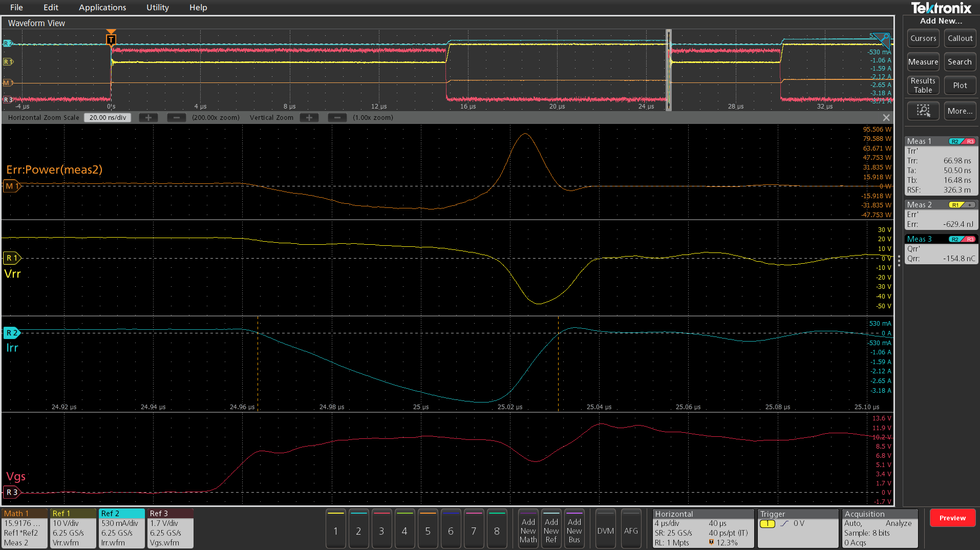
Task: Open the More... add menu
Action: (960, 111)
